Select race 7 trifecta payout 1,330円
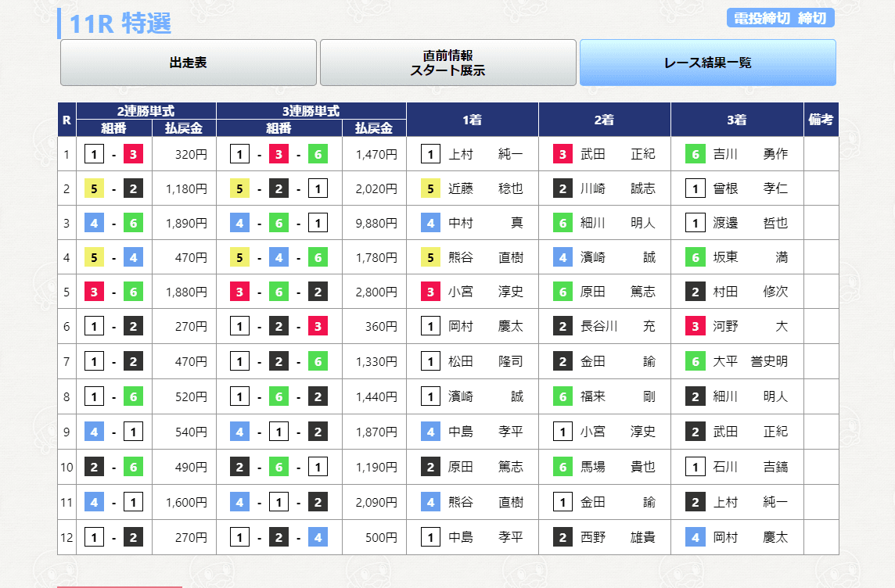Screen dimensions: 895x588 click(376, 361)
